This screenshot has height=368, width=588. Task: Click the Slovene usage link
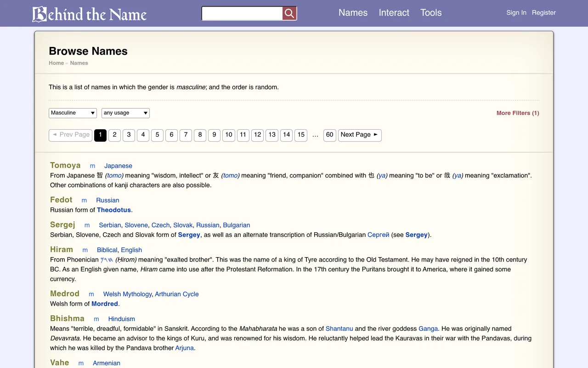point(136,225)
